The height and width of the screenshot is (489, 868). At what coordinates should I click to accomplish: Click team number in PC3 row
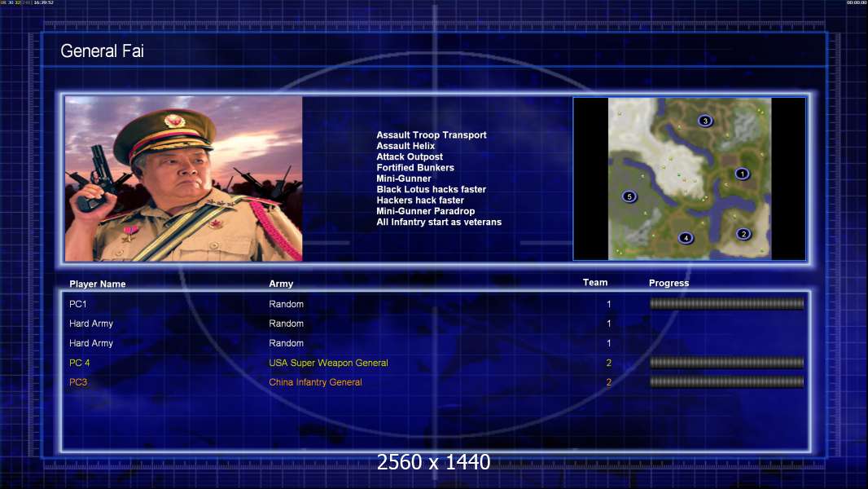coord(608,382)
